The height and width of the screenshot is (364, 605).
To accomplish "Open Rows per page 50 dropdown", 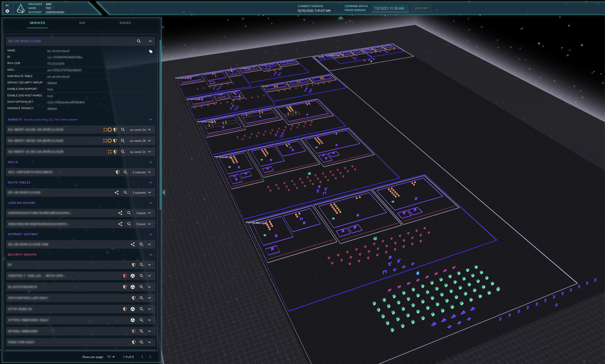I will (x=111, y=357).
